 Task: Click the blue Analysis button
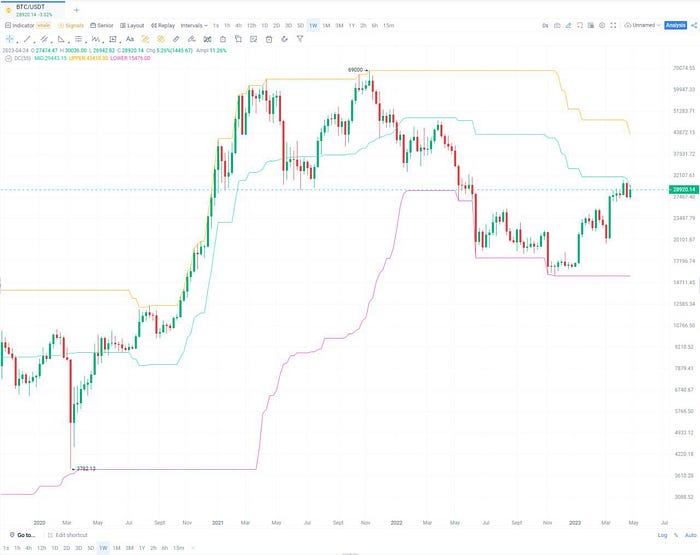675,25
